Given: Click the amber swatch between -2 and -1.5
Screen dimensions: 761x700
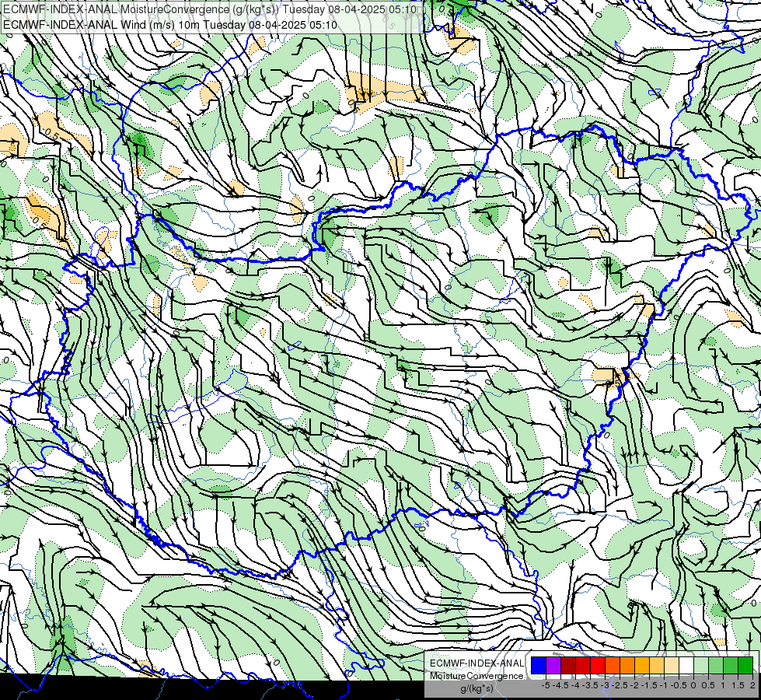Looking at the screenshot, I should point(642,665).
